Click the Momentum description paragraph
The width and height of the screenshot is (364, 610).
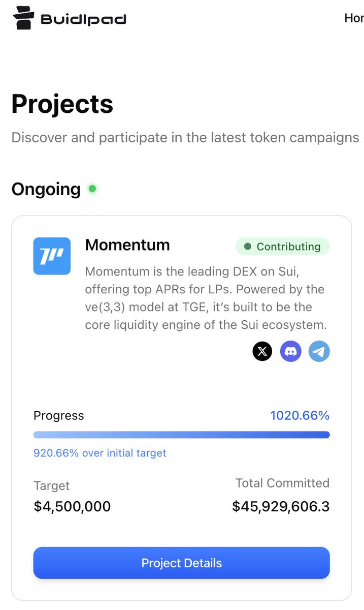(x=206, y=298)
